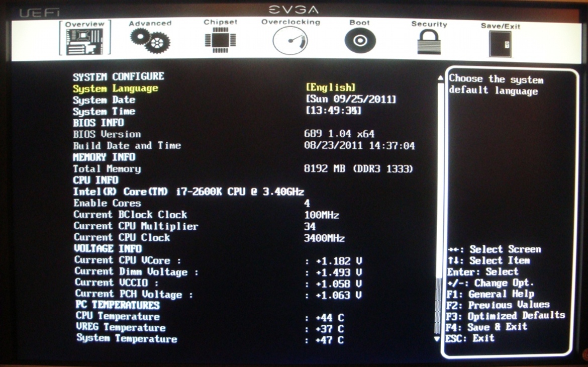Click the "System Date" label

104,100
